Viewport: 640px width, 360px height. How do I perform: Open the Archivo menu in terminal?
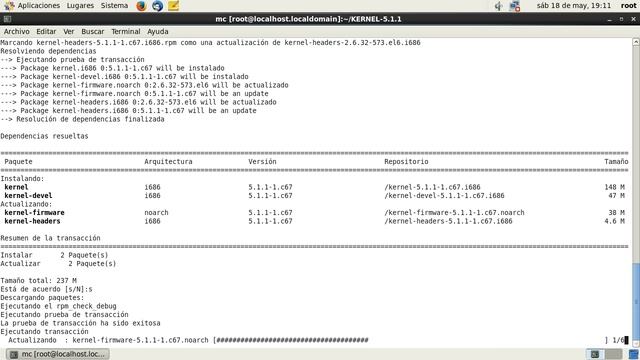click(x=17, y=31)
